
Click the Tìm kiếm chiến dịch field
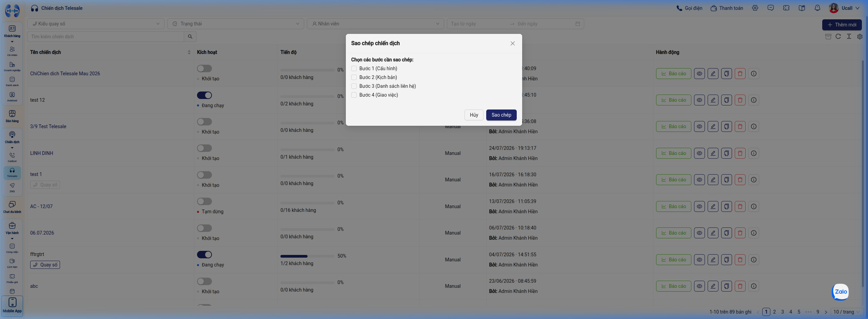(x=106, y=37)
